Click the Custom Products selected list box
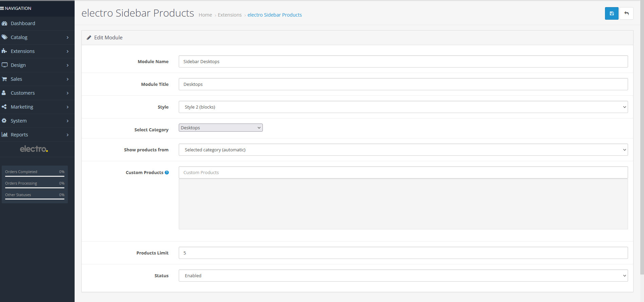644x302 pixels. 403,204
